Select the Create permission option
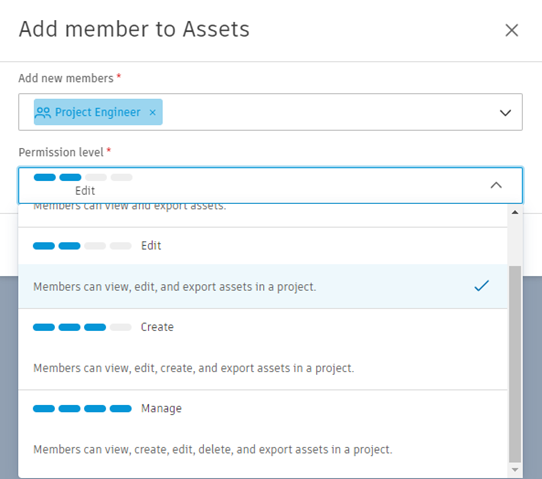This screenshot has height=479, width=542. click(263, 349)
